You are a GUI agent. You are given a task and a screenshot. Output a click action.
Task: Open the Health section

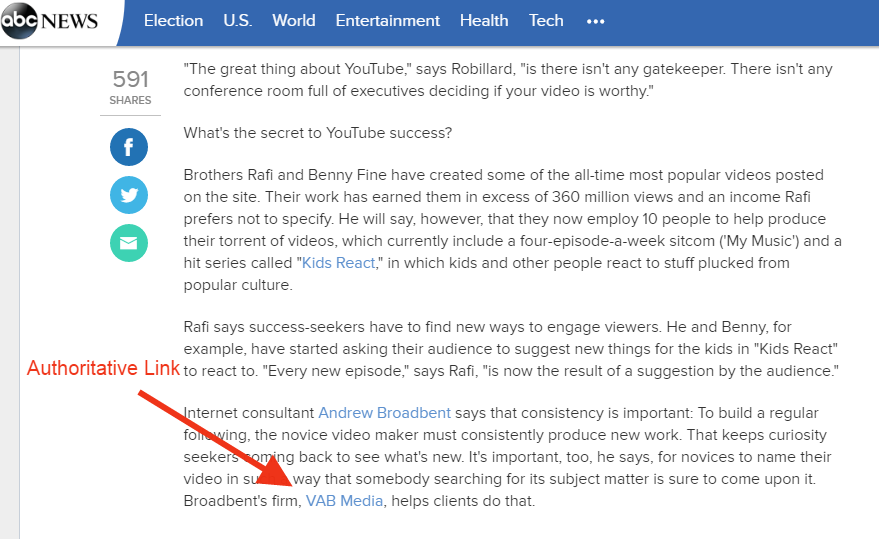(x=484, y=21)
